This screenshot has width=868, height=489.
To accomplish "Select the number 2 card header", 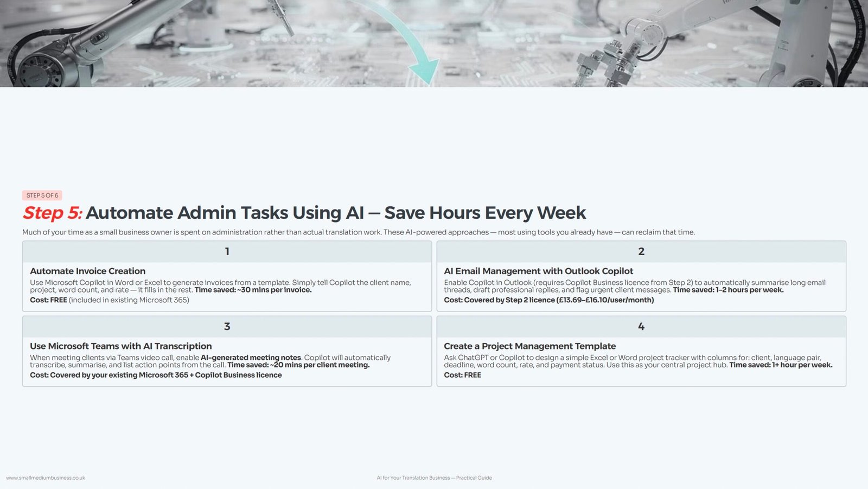I will click(641, 252).
